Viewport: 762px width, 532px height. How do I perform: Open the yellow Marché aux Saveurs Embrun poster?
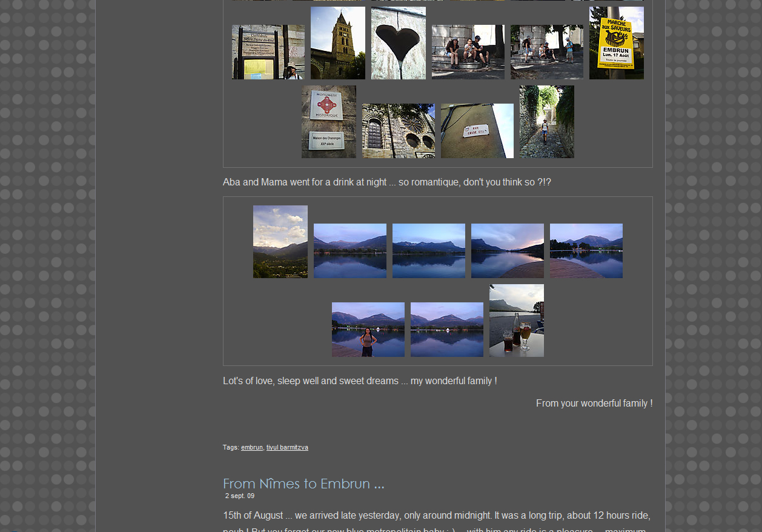(616, 43)
